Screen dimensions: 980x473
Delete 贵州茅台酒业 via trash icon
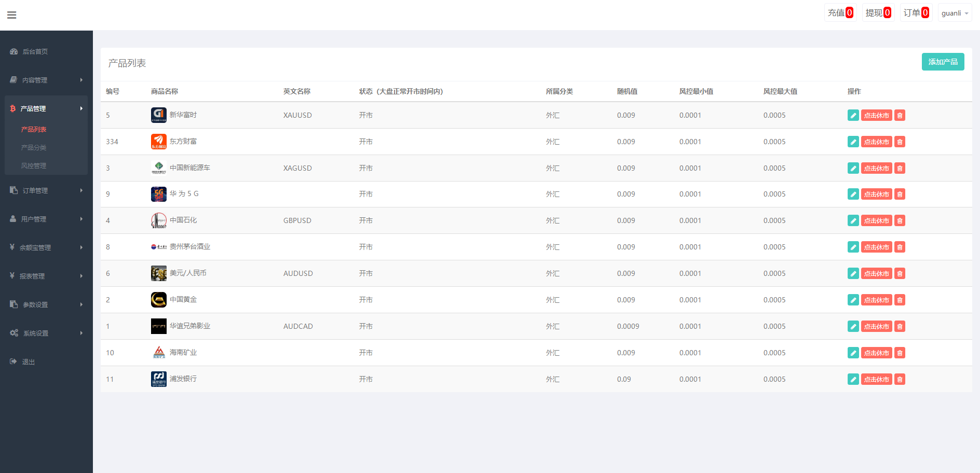900,247
